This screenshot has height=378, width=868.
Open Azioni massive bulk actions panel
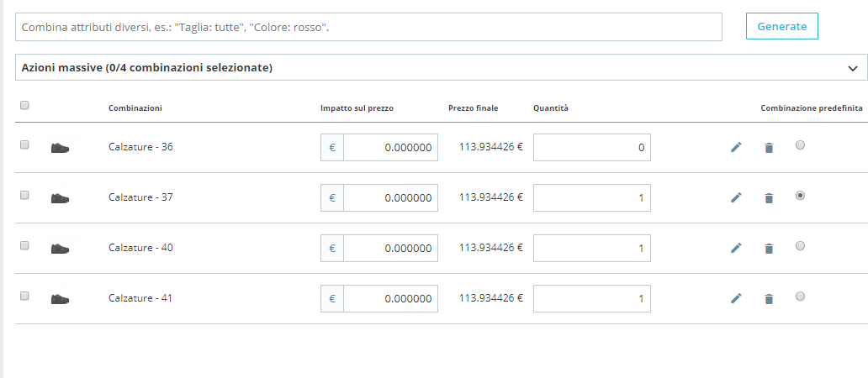(x=442, y=67)
